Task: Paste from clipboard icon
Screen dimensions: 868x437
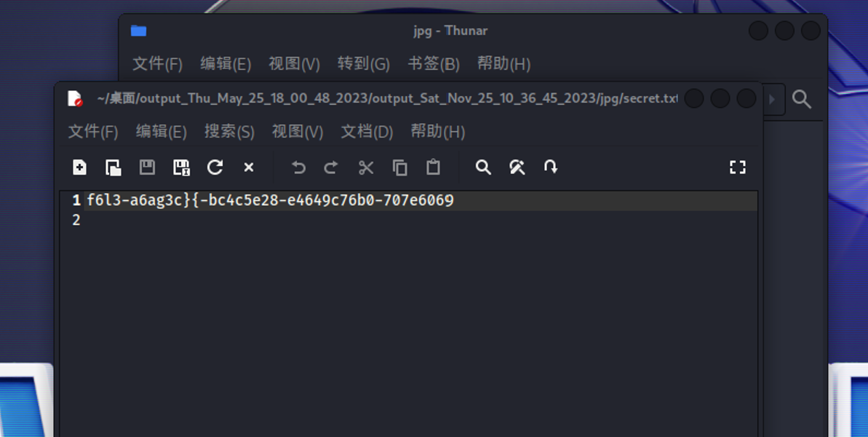Action: [x=434, y=168]
